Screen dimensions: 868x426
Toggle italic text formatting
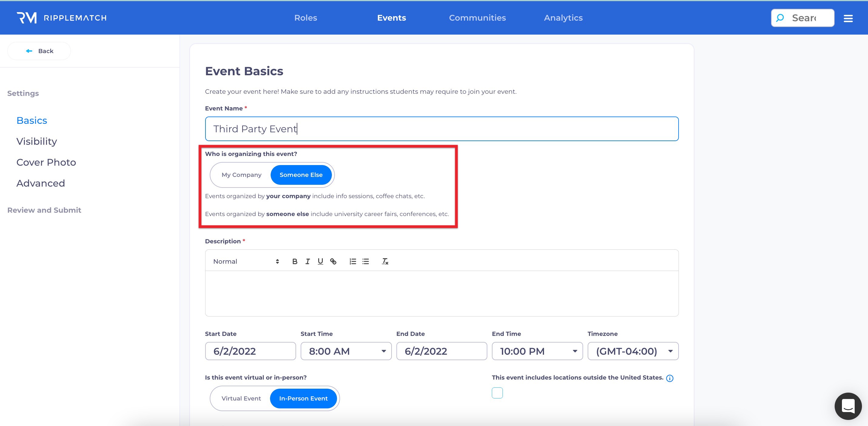coord(307,262)
